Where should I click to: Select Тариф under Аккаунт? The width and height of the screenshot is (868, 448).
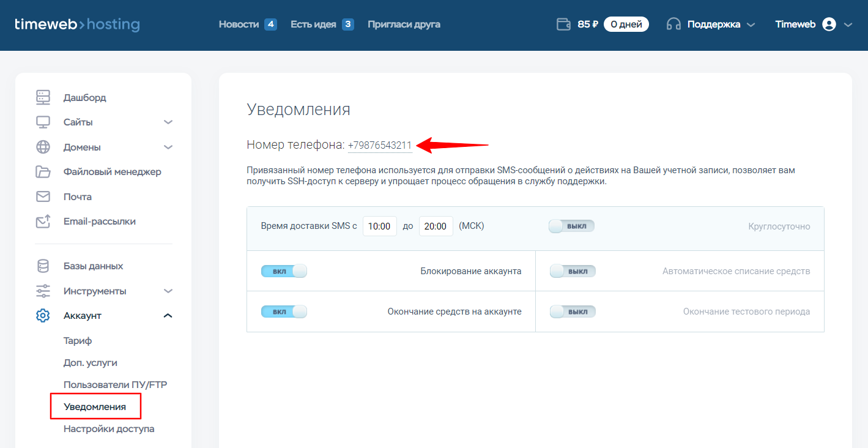[78, 341]
